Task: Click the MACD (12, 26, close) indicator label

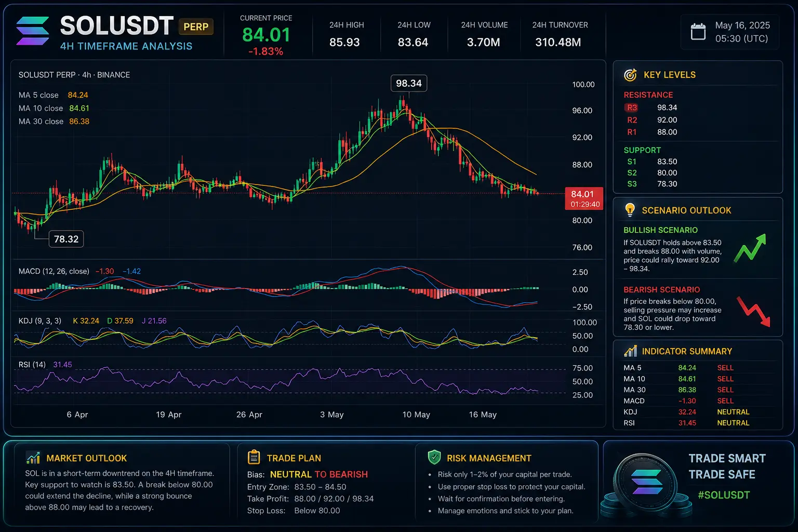Action: click(x=54, y=271)
